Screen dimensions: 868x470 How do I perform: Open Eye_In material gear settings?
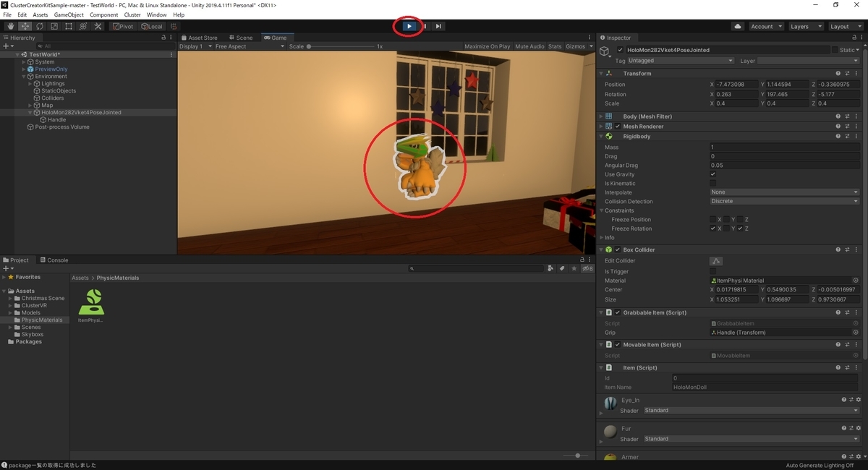[858, 400]
